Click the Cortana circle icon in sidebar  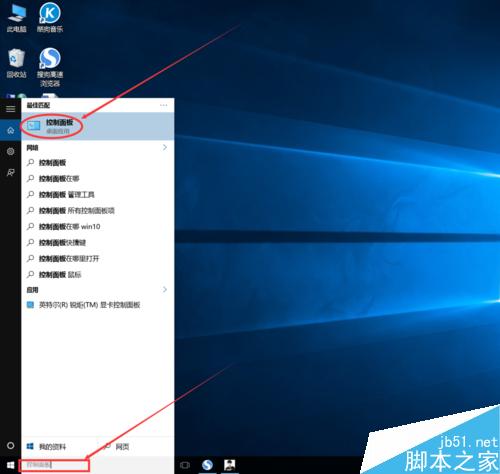point(11,445)
